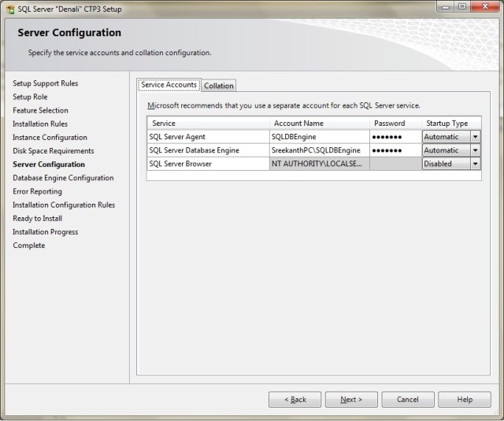Open Startup Type dropdown for SQL Server Agent

[x=475, y=137]
